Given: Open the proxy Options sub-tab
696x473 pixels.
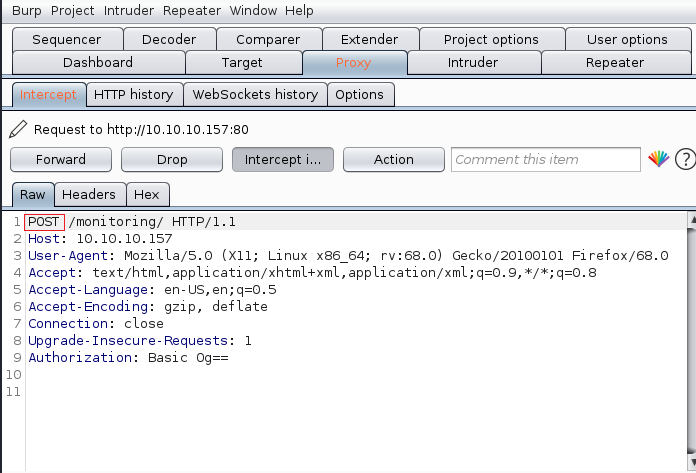Looking at the screenshot, I should coord(360,95).
